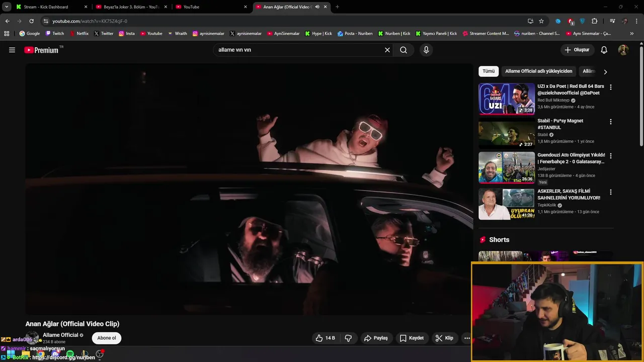This screenshot has width=644, height=362.
Task: Play Guendouzi Attı Olimpiyat Yıkıldı thumbnail
Action: (506, 167)
